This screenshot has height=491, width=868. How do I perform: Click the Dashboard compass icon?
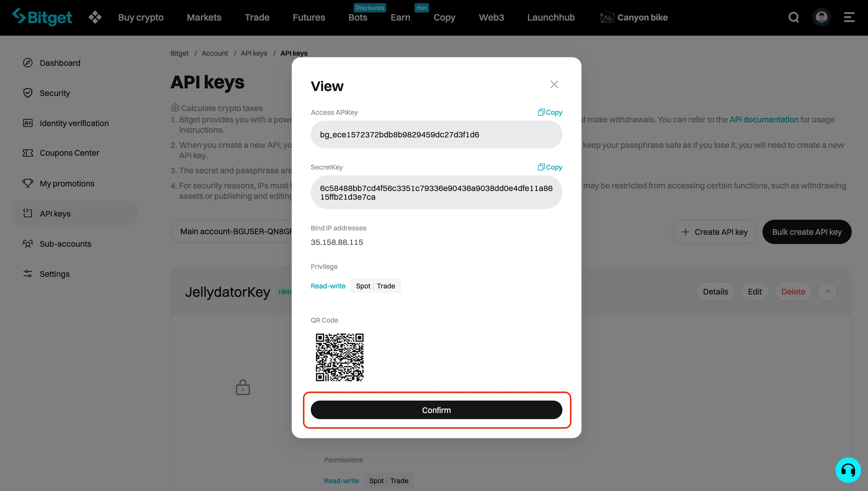[28, 63]
